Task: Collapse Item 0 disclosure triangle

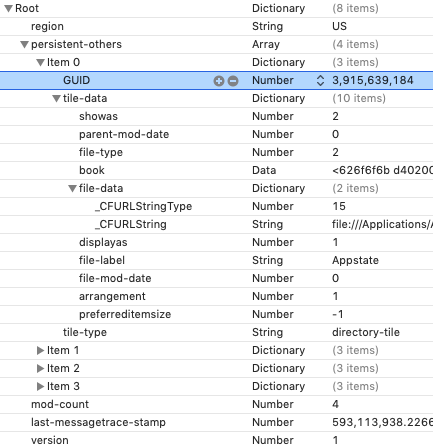Action: (x=40, y=62)
